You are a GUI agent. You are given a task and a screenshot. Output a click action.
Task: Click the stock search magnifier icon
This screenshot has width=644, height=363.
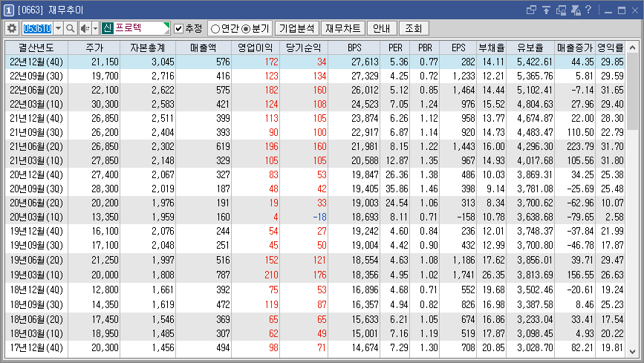click(x=71, y=28)
